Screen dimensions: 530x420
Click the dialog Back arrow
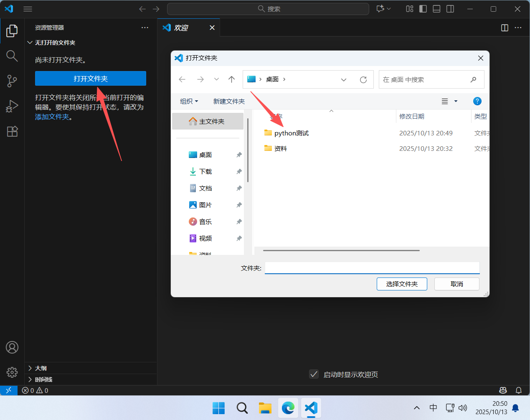[182, 79]
